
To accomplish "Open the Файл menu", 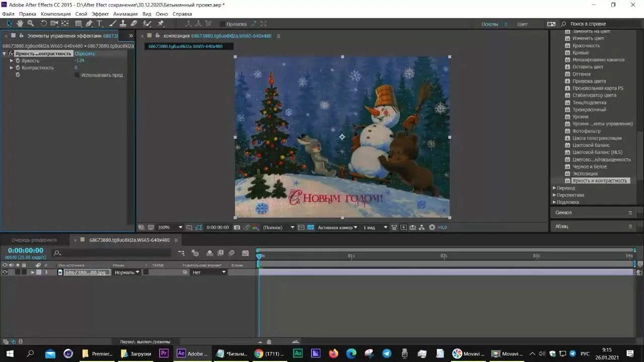I will pos(8,14).
